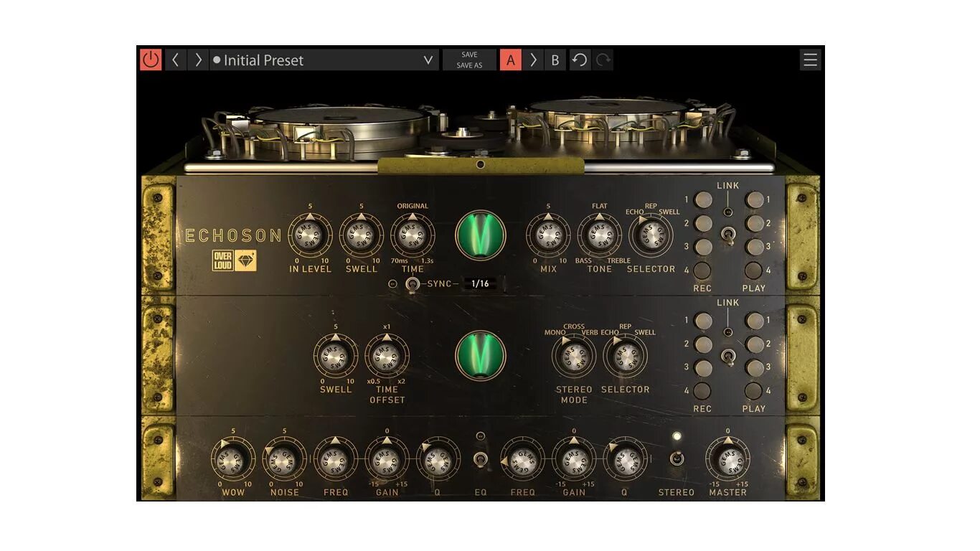Click the NOISE knob
The height and width of the screenshot is (551, 980).
[x=285, y=459]
